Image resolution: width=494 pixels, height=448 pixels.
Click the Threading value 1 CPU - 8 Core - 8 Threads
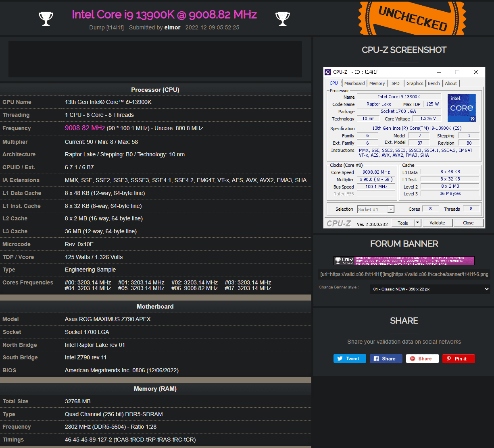(x=99, y=115)
